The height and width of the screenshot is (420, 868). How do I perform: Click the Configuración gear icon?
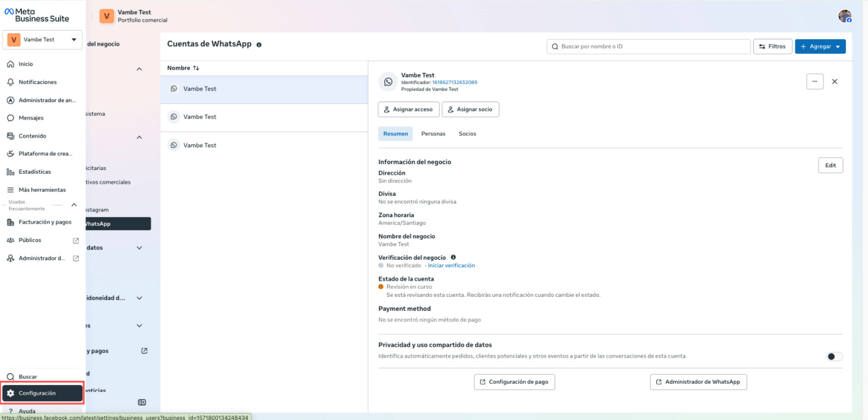point(10,393)
